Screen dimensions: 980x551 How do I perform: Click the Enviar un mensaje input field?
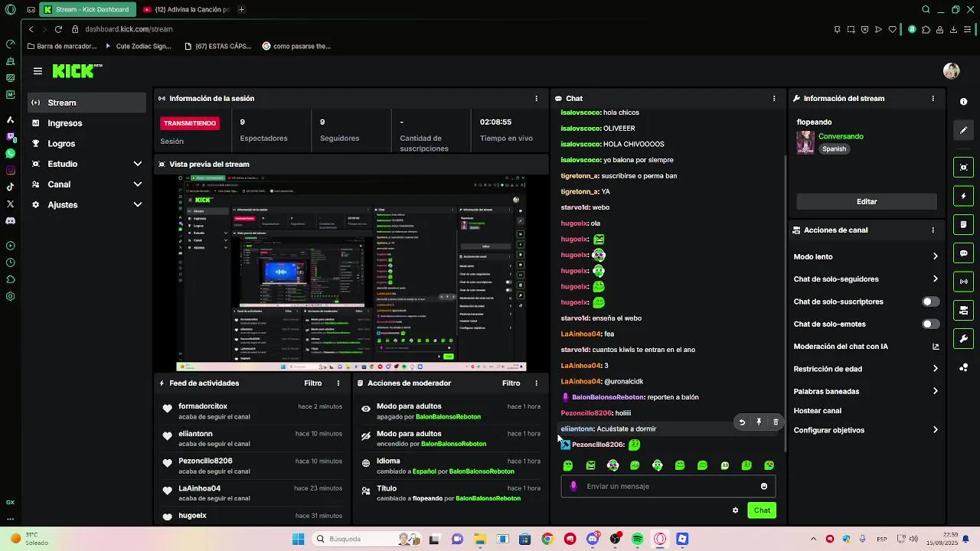click(668, 486)
